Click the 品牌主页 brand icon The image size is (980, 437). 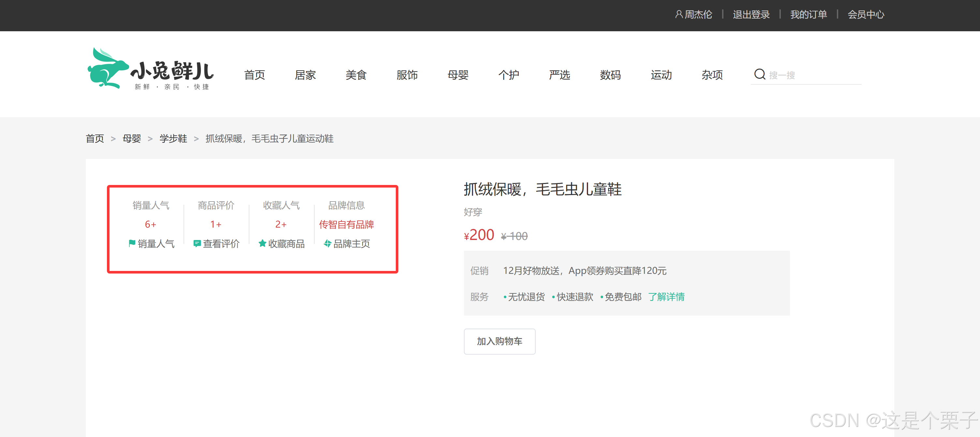coord(327,243)
